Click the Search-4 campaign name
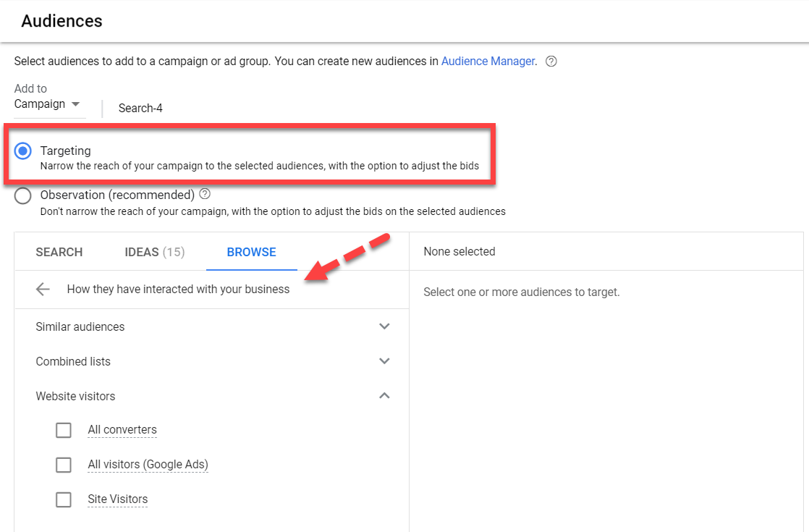 tap(140, 109)
